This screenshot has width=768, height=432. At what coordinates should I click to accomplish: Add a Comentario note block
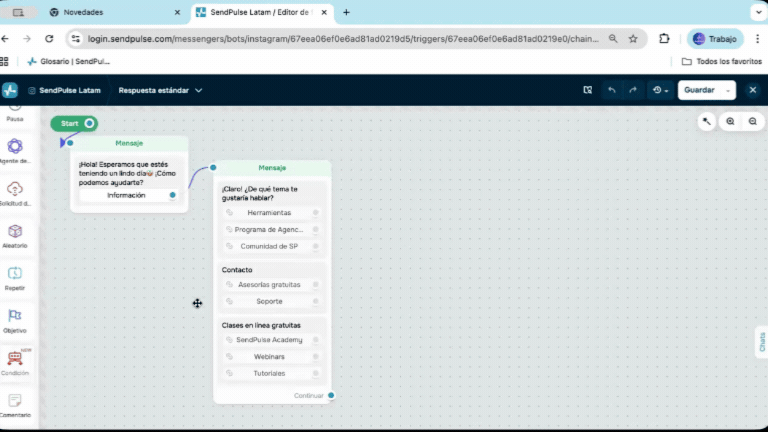point(15,401)
